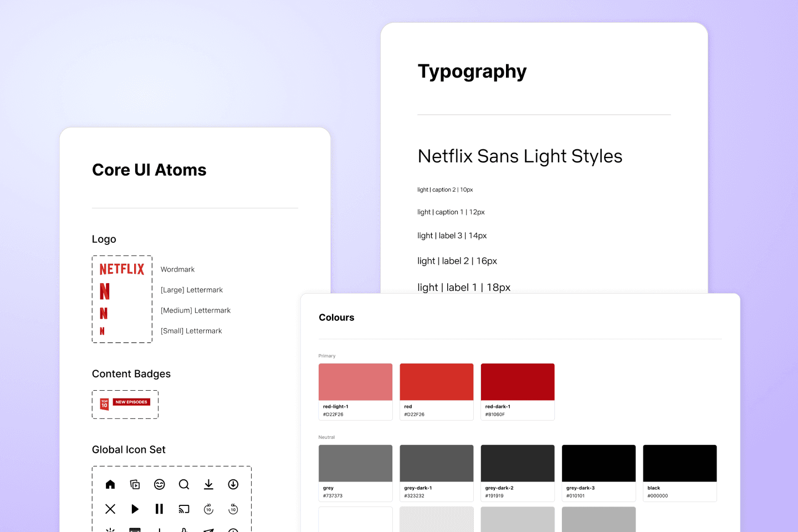Click the 'Wordmark' label
Screen dimensions: 798x532
point(177,269)
